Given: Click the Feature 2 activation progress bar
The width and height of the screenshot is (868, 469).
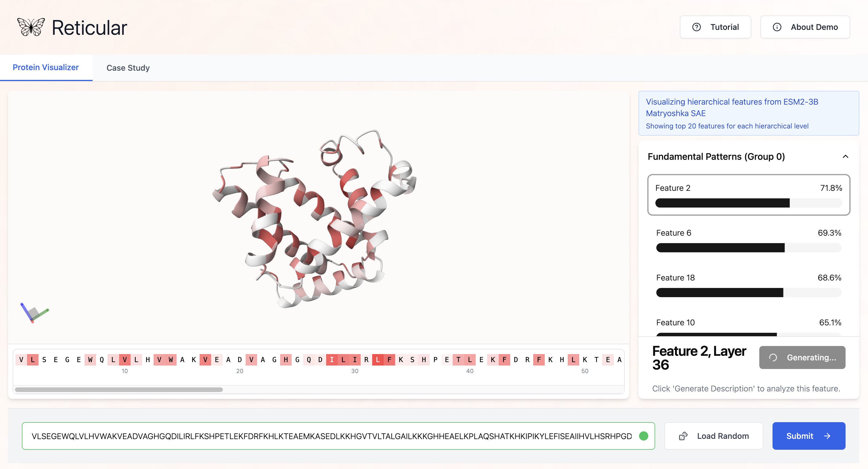Looking at the screenshot, I should 749,203.
